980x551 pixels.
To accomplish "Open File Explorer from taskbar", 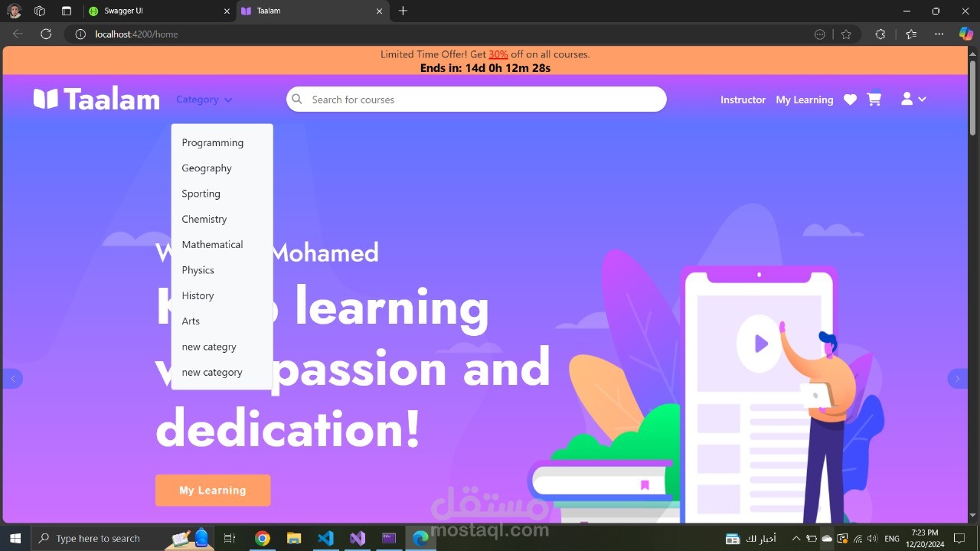I will (x=294, y=538).
